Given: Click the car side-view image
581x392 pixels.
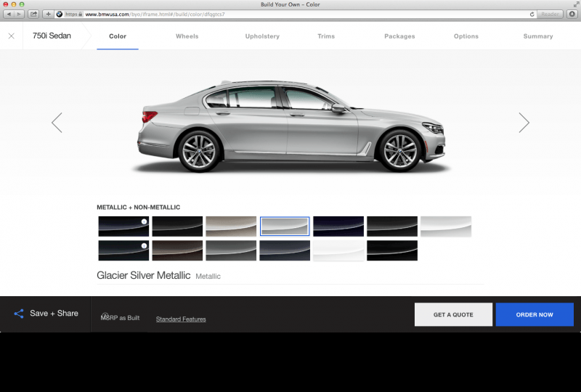Looking at the screenshot, I should pyautogui.click(x=291, y=127).
